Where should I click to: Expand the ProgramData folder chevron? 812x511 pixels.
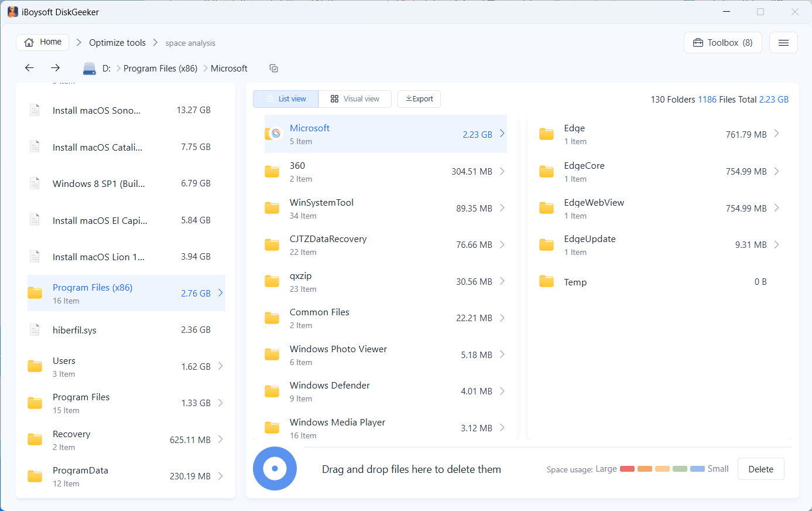[221, 476]
